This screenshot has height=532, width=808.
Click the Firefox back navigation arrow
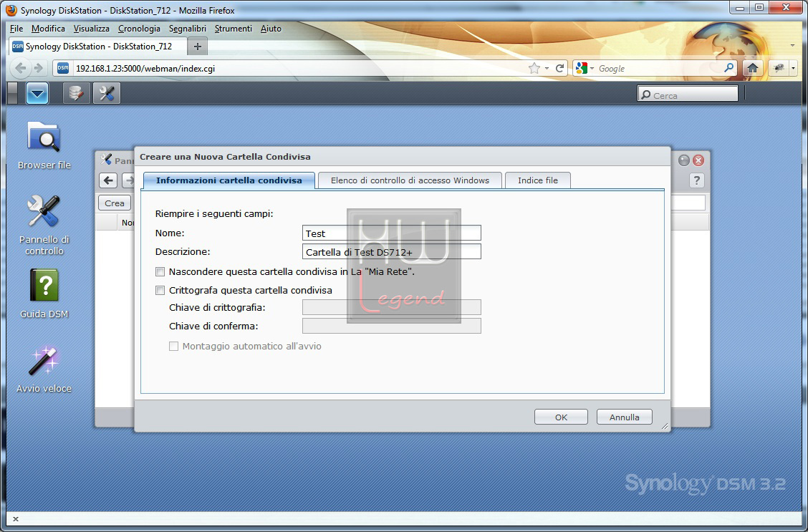[21, 68]
